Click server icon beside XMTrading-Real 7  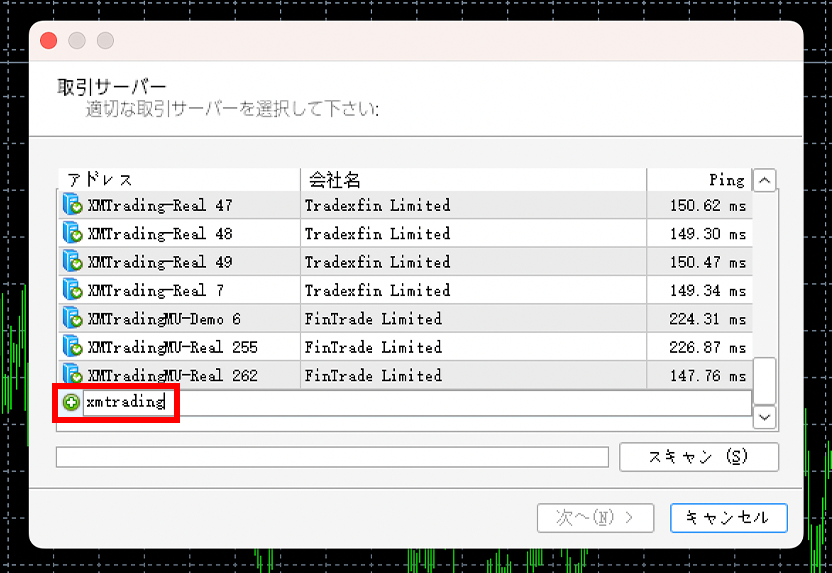[x=72, y=291]
